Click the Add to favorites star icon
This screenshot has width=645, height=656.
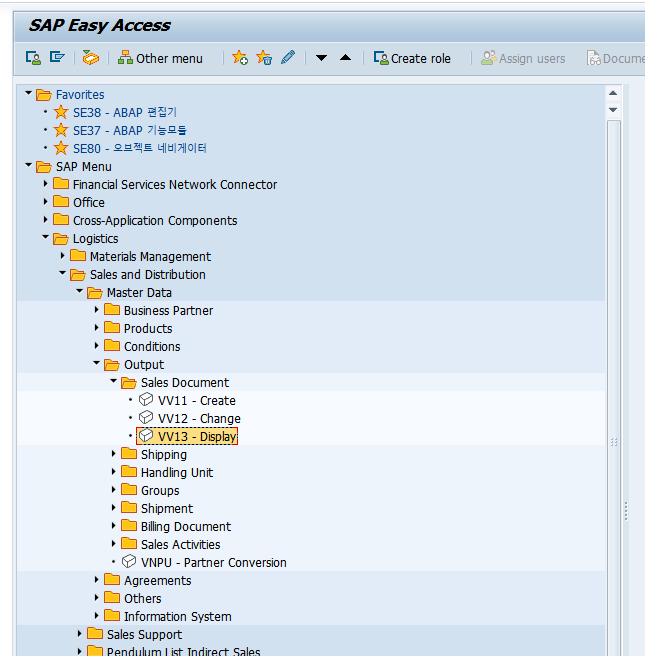click(x=240, y=58)
